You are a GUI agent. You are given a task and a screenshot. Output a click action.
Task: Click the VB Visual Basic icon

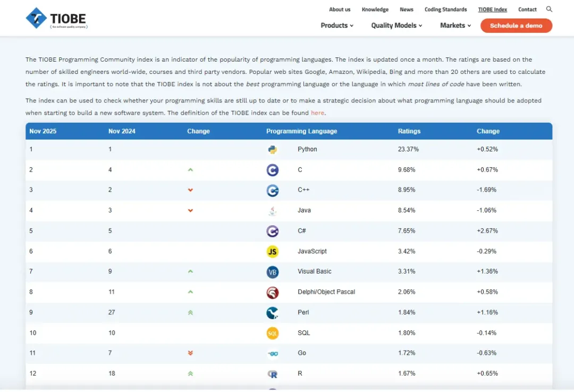[272, 272]
